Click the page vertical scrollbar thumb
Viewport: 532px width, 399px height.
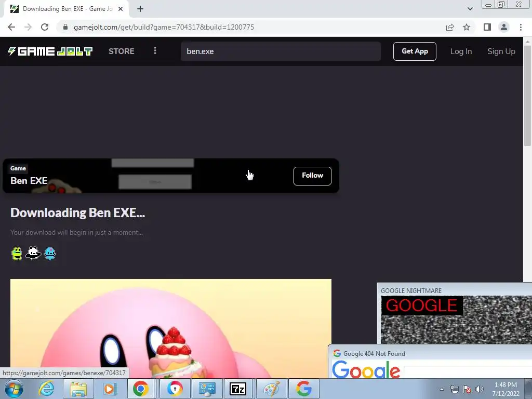pos(527,95)
